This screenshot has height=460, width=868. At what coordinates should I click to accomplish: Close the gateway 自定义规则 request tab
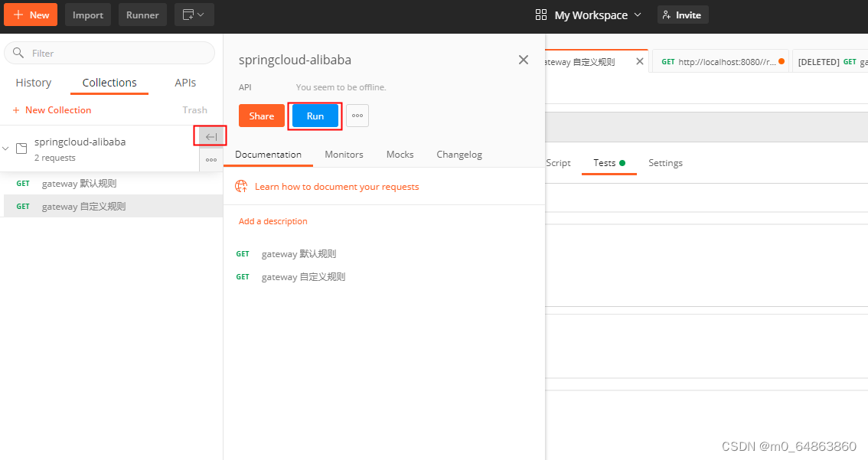(x=639, y=61)
